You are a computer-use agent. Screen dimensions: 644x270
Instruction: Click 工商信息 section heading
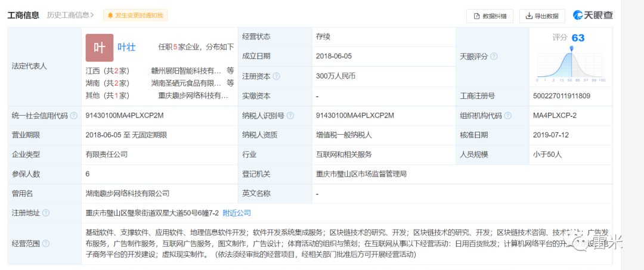[x=23, y=15]
